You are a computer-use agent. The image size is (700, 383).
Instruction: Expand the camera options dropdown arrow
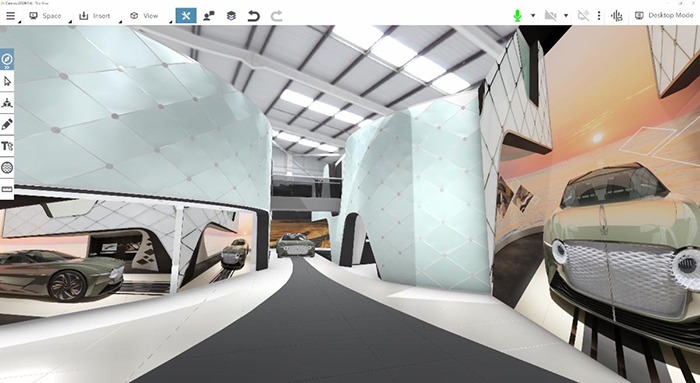tap(566, 16)
